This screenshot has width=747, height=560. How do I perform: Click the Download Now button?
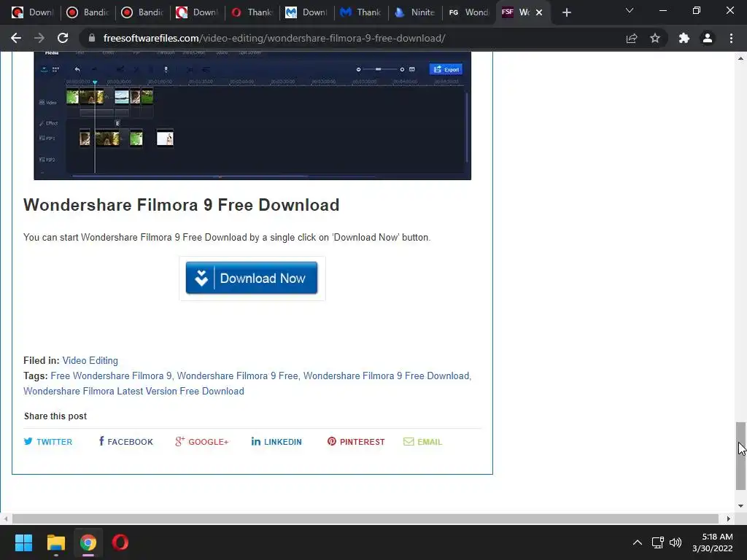252,278
